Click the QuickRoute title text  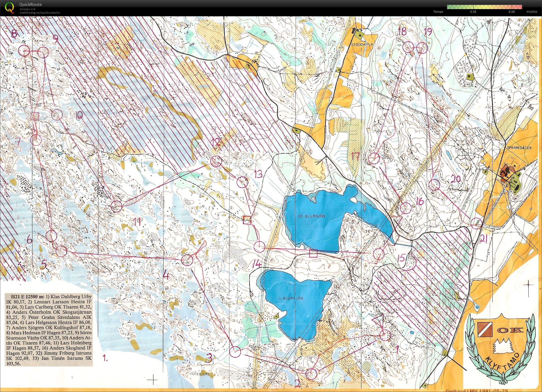pos(31,4)
